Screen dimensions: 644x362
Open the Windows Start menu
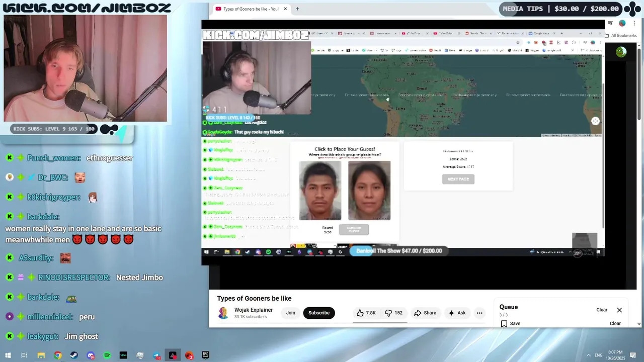[8, 355]
